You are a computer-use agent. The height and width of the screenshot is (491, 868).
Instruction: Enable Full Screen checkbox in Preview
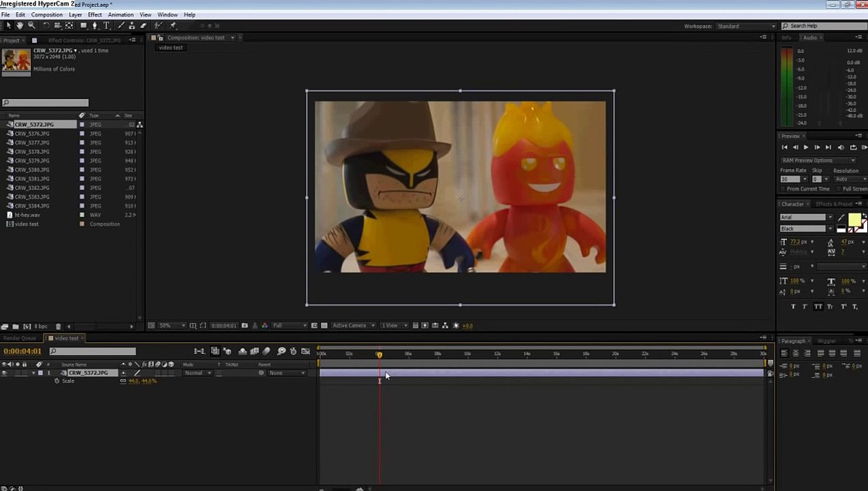pyautogui.click(x=839, y=189)
